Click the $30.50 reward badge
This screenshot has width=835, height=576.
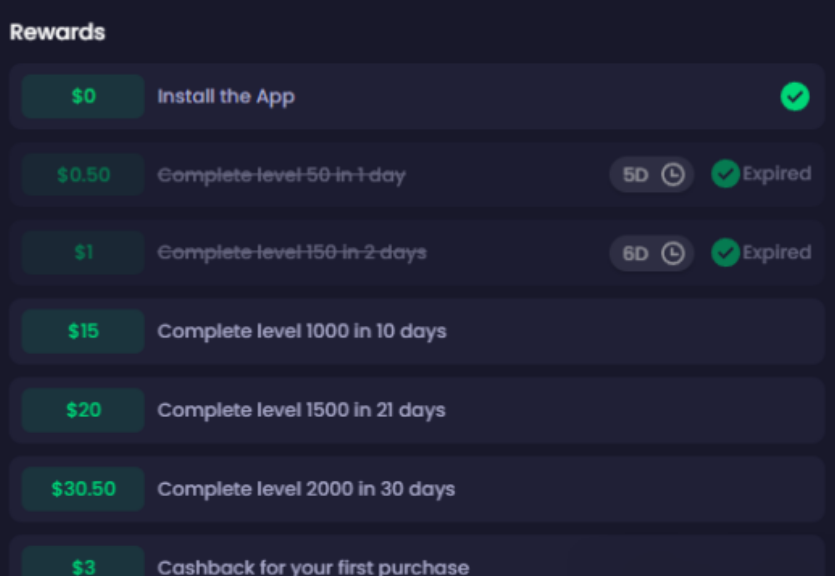tap(83, 489)
